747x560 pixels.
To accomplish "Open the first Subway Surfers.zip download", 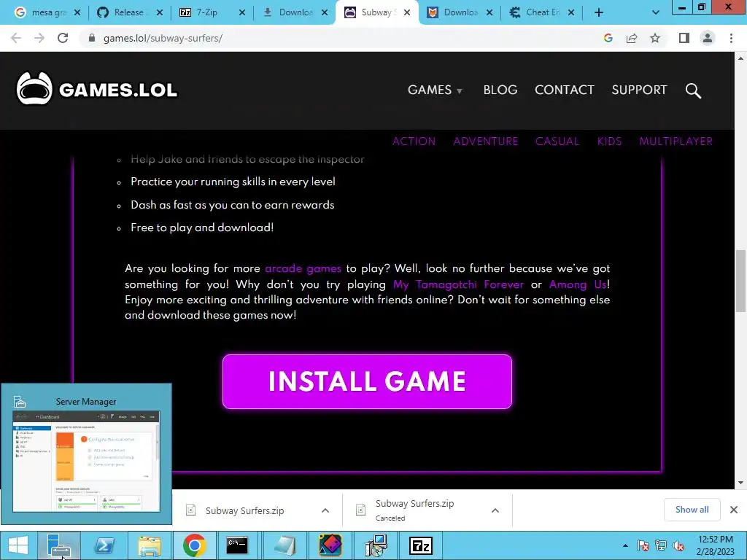I will click(x=244, y=510).
